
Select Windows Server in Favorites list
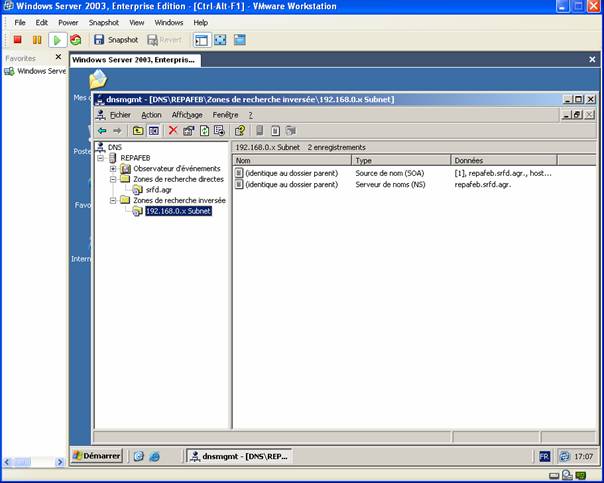coord(35,71)
